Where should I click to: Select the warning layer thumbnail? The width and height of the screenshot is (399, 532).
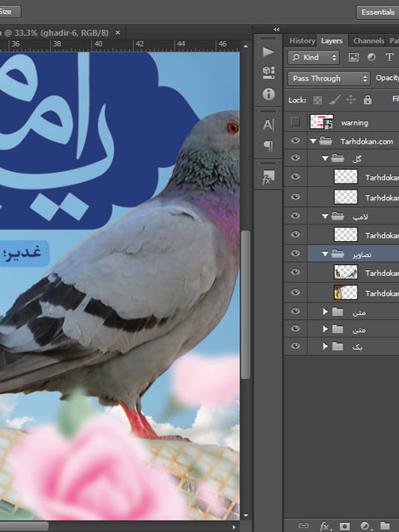coord(322,122)
